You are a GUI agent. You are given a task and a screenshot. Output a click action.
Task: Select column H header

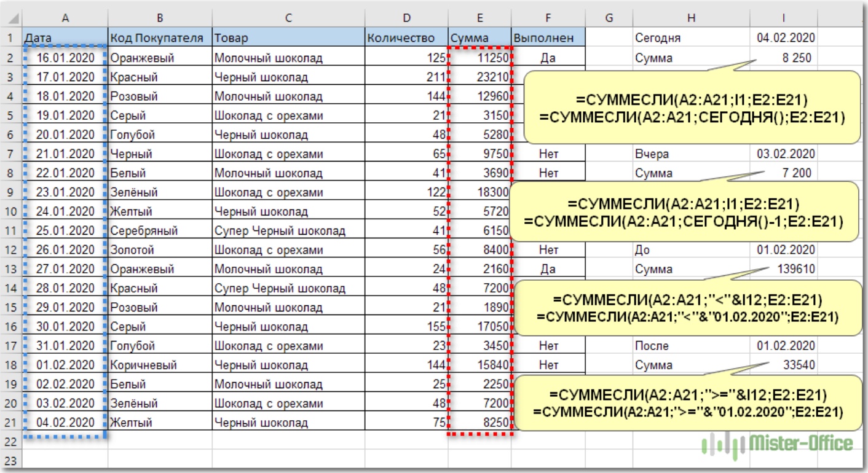click(691, 18)
